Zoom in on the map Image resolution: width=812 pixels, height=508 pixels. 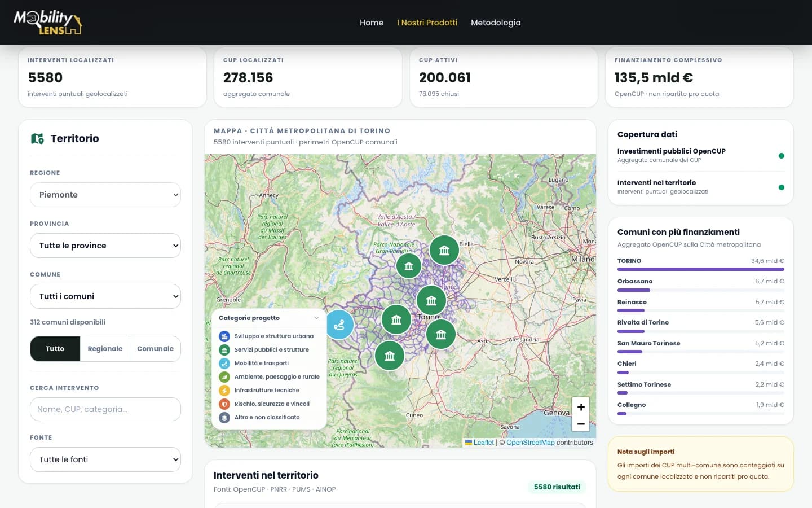tap(581, 406)
